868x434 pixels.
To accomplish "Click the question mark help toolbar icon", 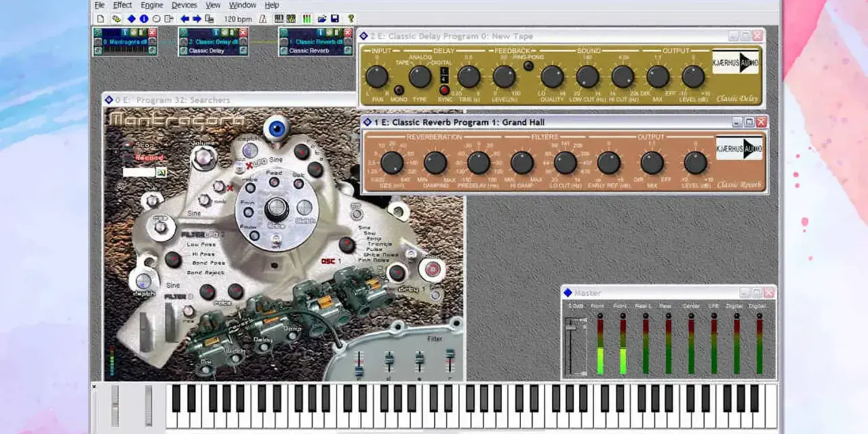I will (x=351, y=19).
